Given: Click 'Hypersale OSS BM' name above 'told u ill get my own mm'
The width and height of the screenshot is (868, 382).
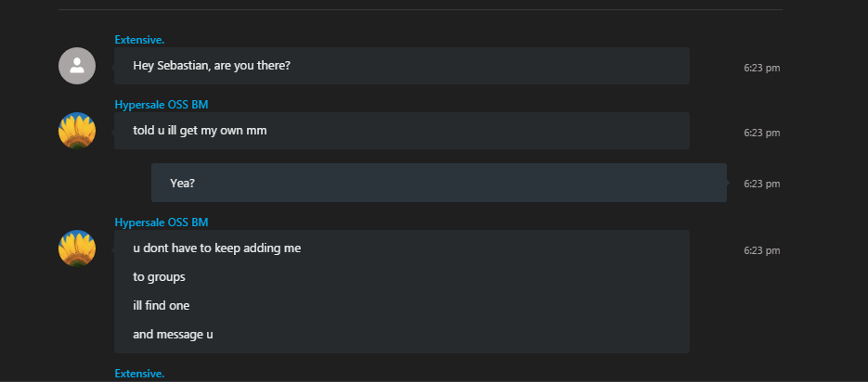Looking at the screenshot, I should click(162, 105).
